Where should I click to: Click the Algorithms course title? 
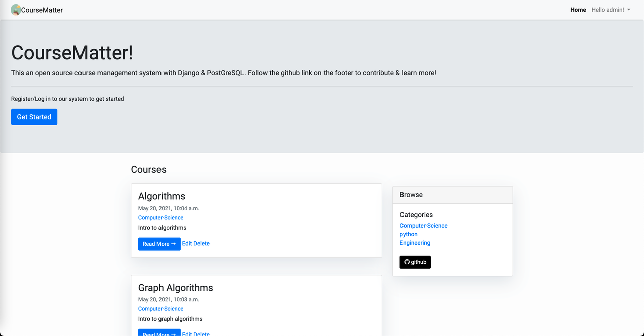(162, 196)
